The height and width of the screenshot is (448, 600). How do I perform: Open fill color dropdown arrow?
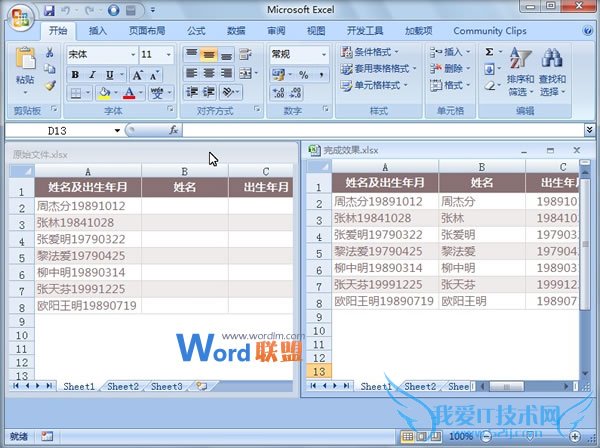click(x=116, y=93)
